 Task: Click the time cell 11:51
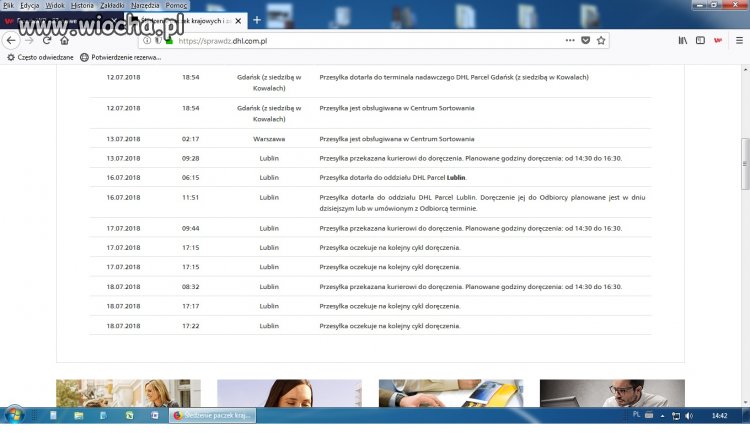coord(190,198)
